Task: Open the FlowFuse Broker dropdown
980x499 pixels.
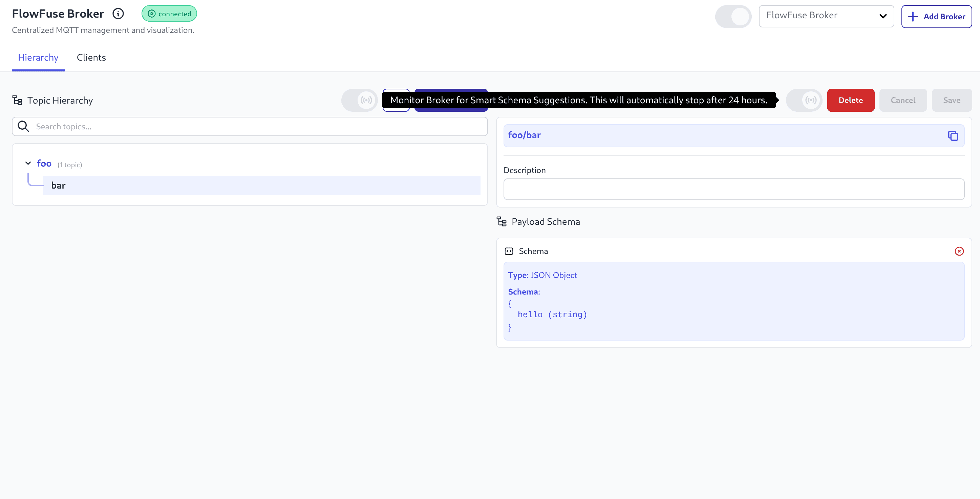Action: click(826, 16)
